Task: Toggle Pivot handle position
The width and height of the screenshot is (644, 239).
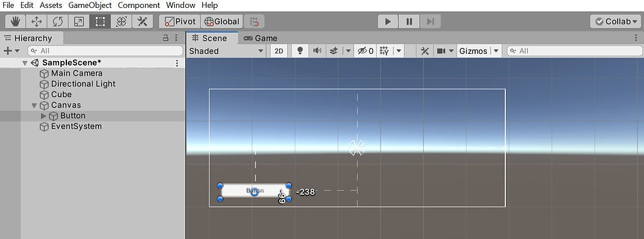Action: pyautogui.click(x=179, y=22)
